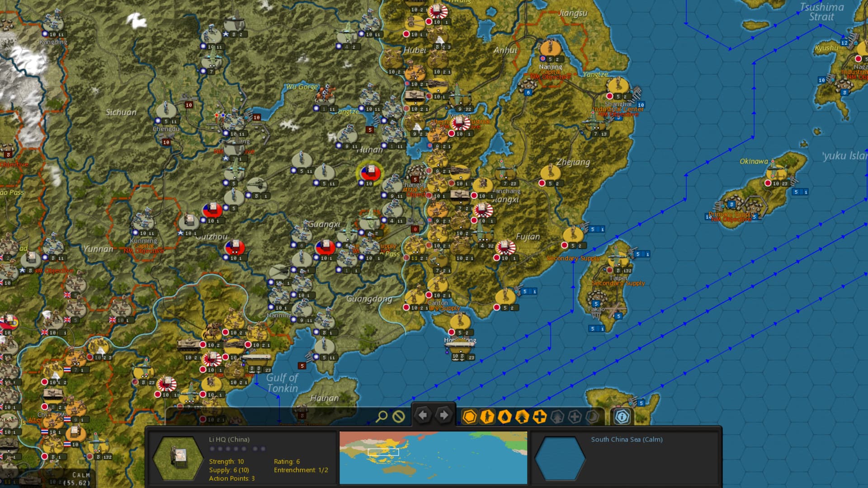Click the Sichuan province label

pos(121,112)
